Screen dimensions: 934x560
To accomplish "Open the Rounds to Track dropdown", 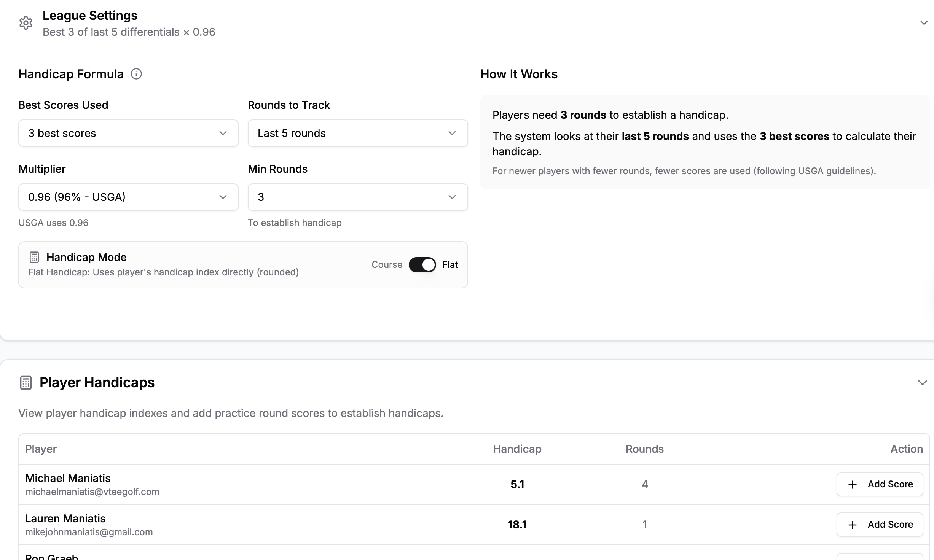I will click(357, 133).
